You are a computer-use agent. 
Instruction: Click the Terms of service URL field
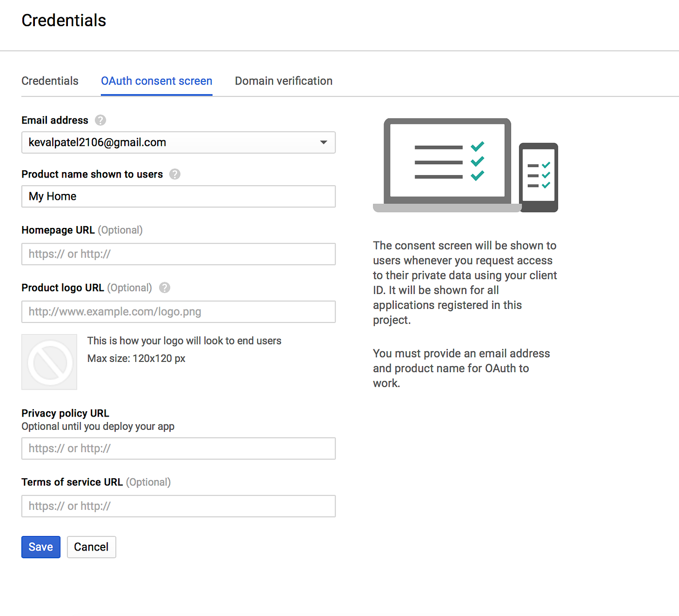click(178, 506)
